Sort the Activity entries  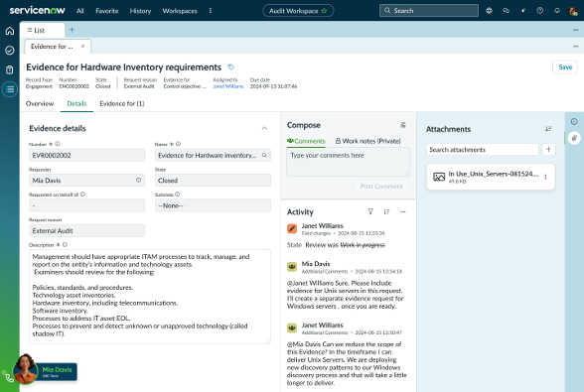click(x=386, y=211)
